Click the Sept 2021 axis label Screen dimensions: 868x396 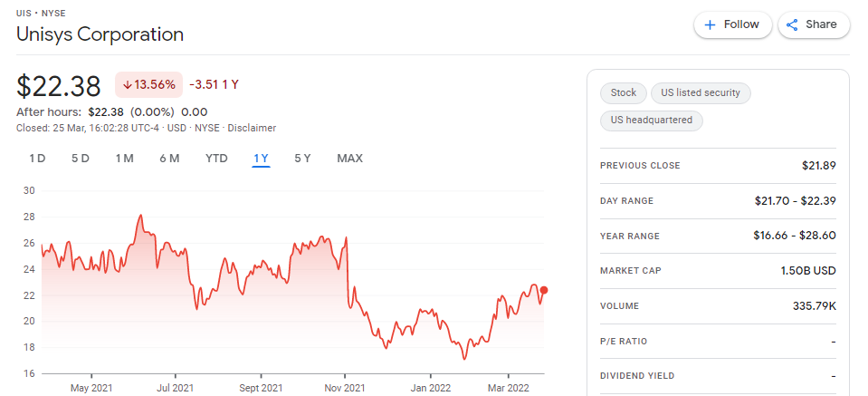point(261,388)
